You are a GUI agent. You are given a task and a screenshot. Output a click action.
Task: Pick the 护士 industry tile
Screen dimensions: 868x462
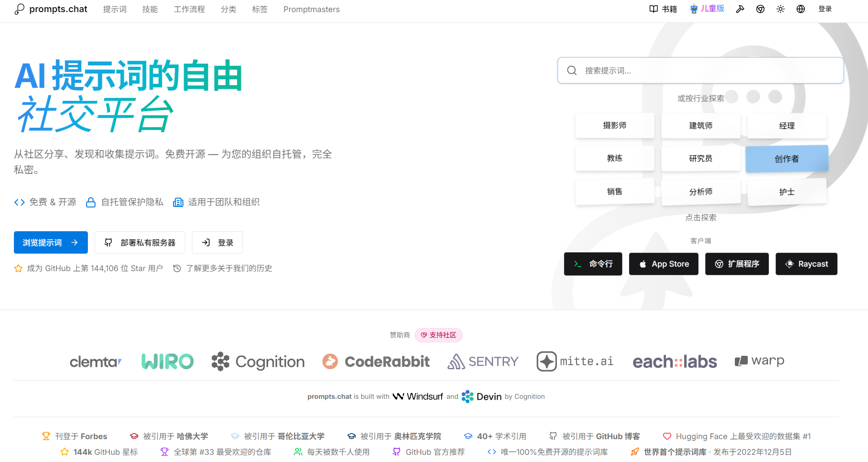point(787,192)
